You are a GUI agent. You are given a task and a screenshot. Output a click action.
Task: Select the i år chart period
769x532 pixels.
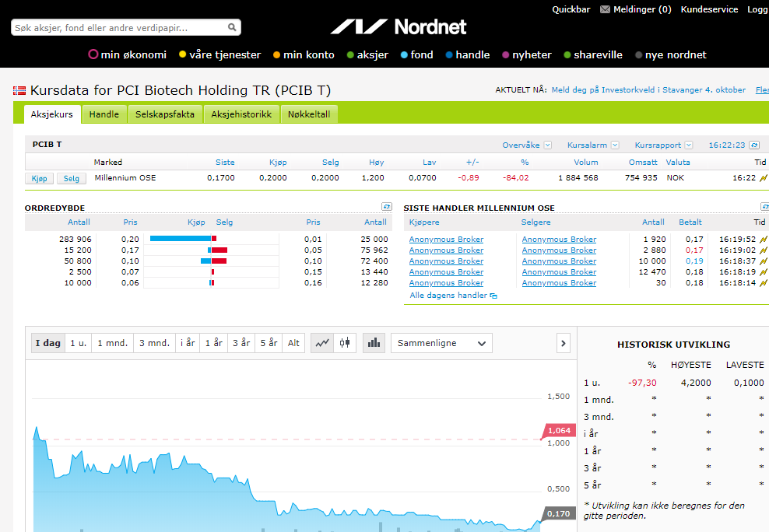pos(188,343)
